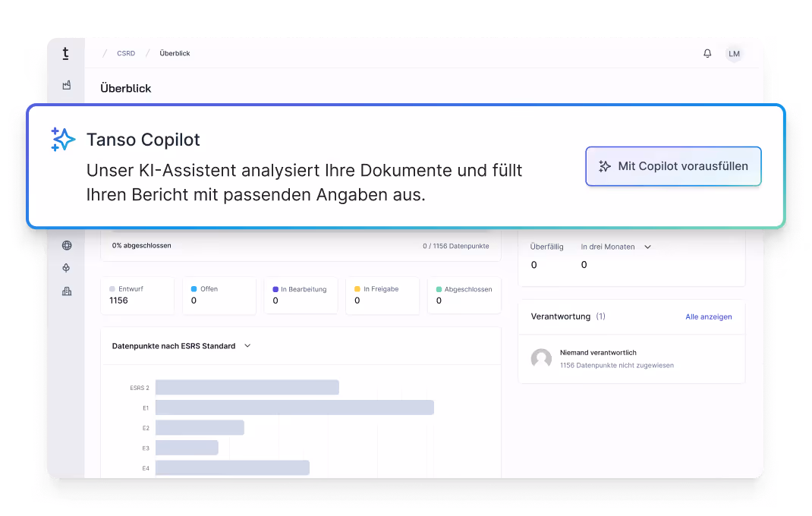
Task: Open the factory icon in the sidebar
Action: pyautogui.click(x=67, y=85)
